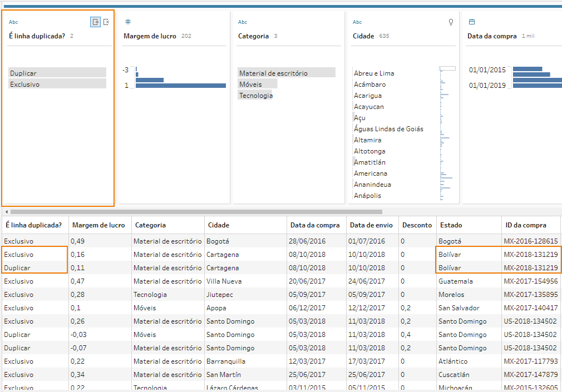
Task: Click the San Salvador state cell
Action: [469, 308]
